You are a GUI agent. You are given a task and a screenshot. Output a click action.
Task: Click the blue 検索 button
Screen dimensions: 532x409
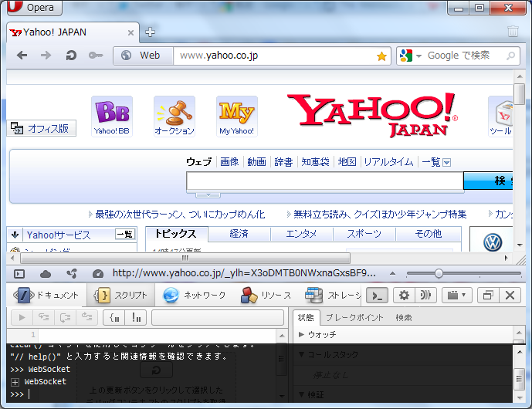click(x=488, y=181)
